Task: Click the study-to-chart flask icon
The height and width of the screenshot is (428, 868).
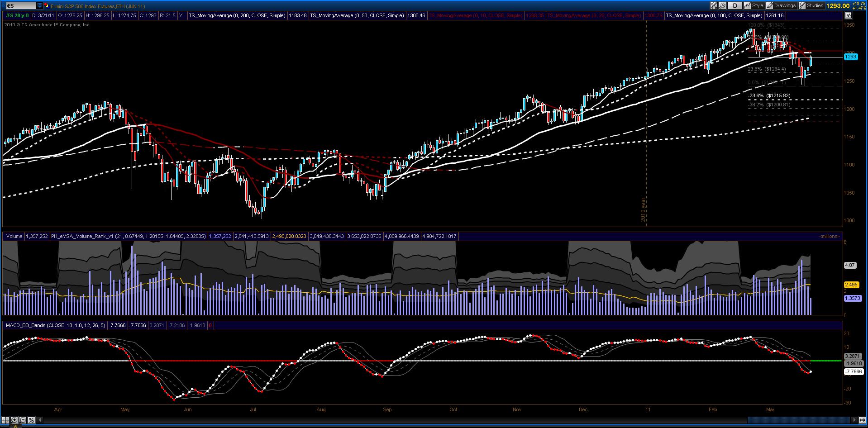Action: 714,5
